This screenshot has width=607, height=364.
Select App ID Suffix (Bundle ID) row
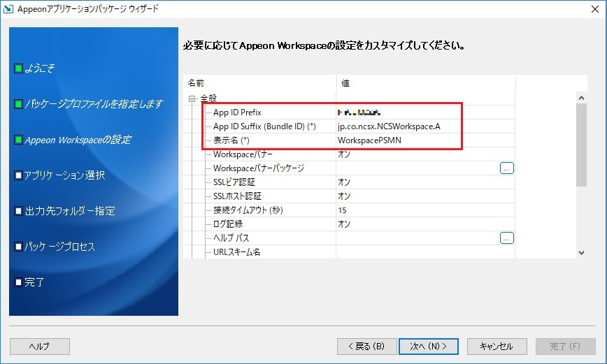click(x=264, y=126)
